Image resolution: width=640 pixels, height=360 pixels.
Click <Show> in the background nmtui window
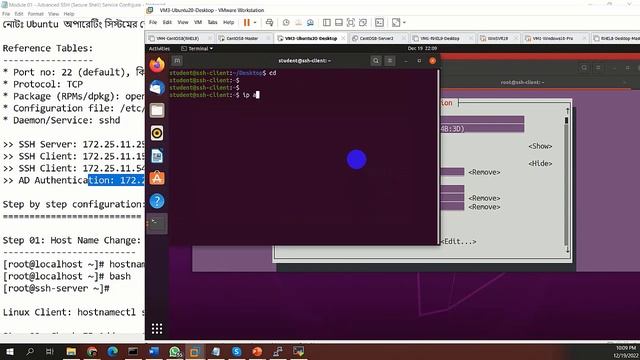[540, 146]
